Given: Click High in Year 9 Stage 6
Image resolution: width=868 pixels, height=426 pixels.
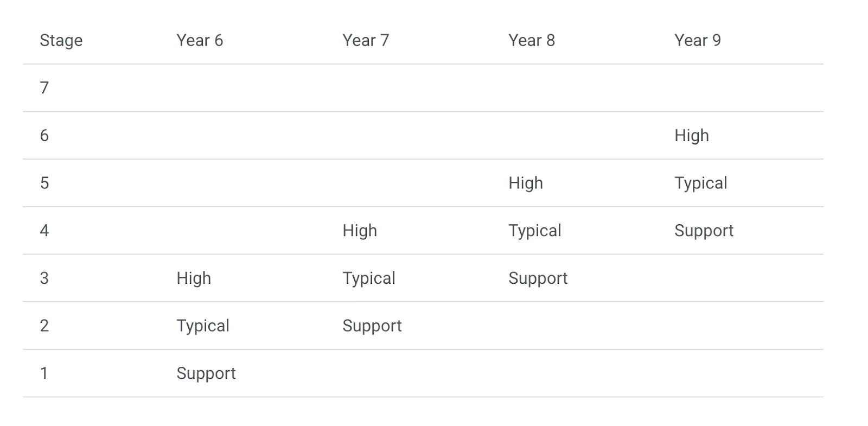Looking at the screenshot, I should (692, 136).
